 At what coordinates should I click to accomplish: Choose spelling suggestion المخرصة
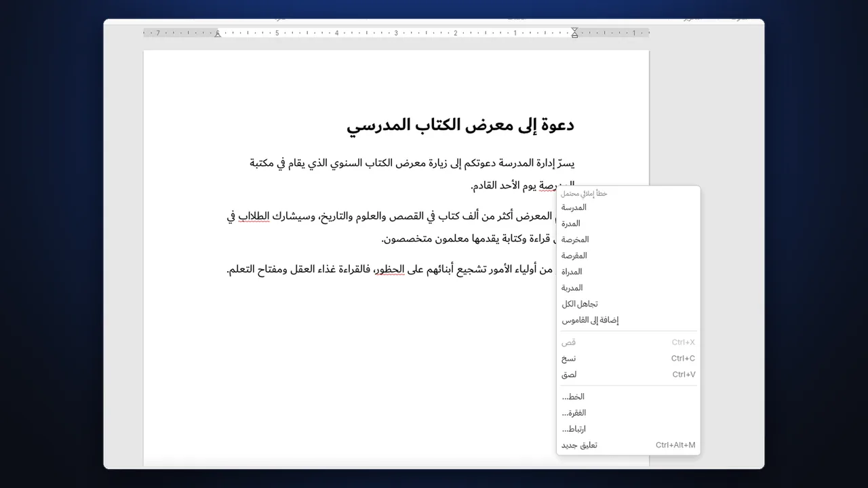pyautogui.click(x=629, y=239)
